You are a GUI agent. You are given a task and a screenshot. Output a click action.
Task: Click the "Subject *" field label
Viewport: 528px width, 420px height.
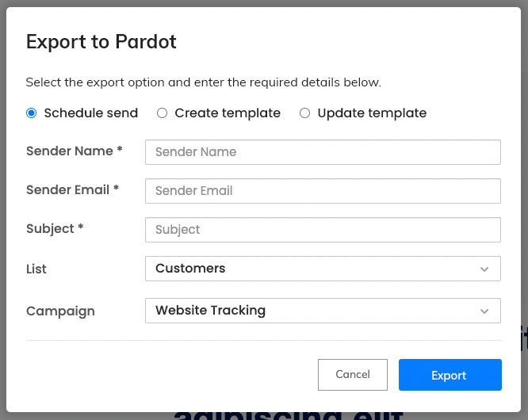(x=55, y=228)
